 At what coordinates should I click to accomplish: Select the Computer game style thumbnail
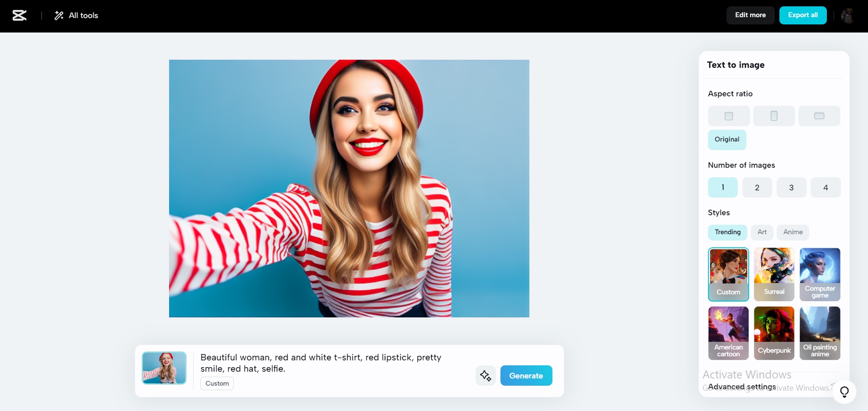[x=820, y=274]
